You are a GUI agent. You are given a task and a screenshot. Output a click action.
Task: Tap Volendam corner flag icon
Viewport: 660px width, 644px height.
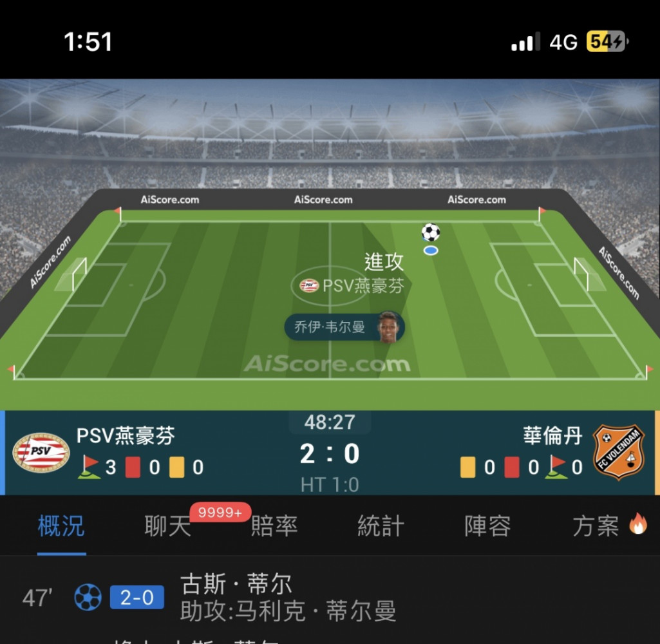556,467
